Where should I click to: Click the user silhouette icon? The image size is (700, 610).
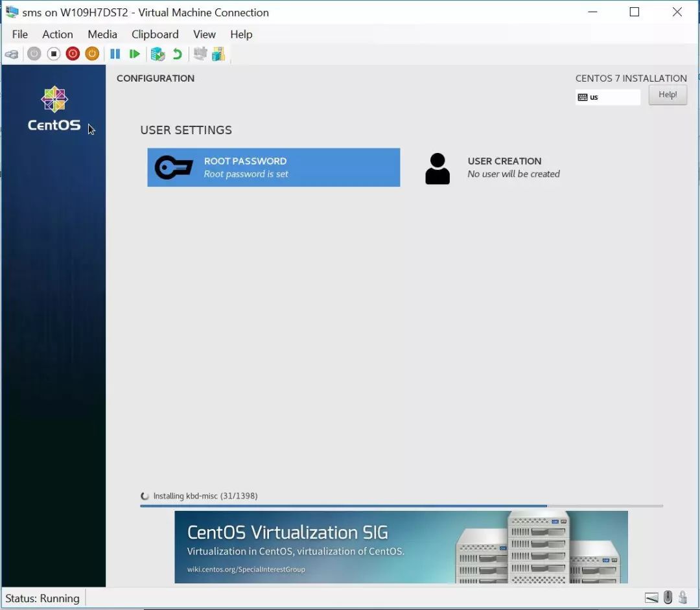(x=437, y=169)
